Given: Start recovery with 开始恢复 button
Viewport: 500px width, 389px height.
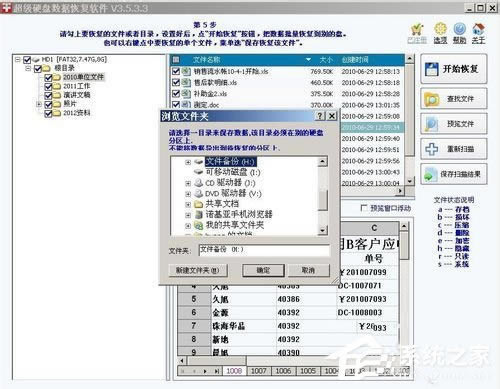Looking at the screenshot, I should 454,69.
